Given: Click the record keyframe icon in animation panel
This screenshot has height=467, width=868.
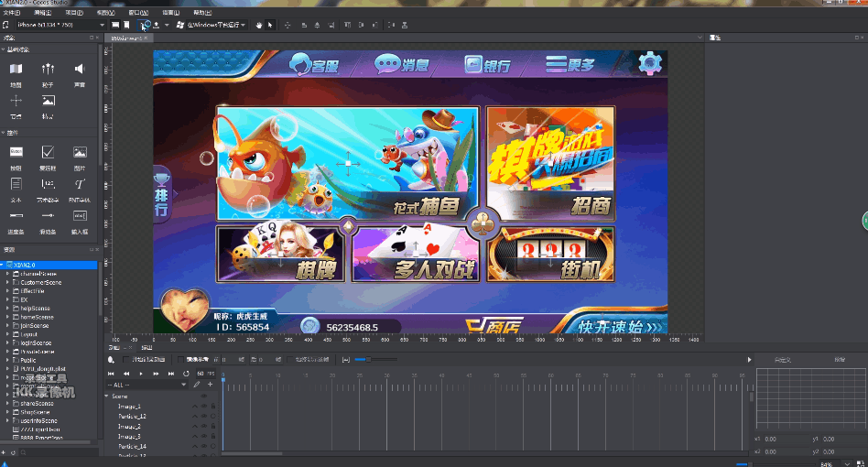Looking at the screenshot, I should coord(112,360).
